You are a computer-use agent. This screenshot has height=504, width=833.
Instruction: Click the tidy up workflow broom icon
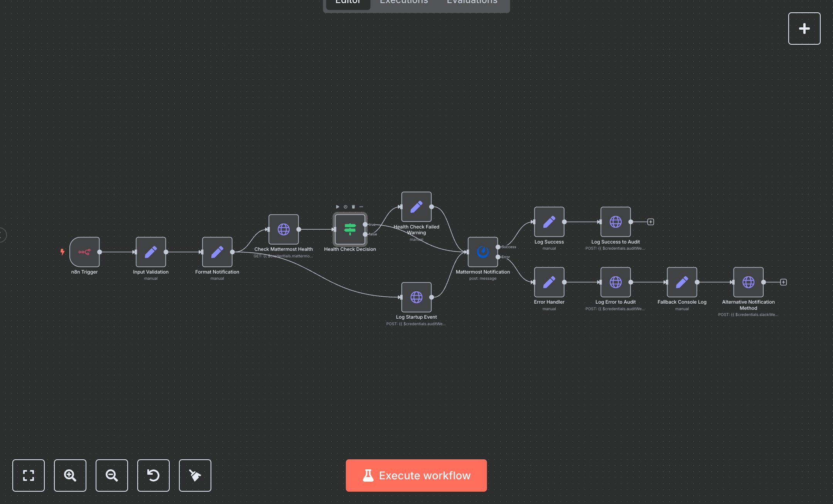click(195, 475)
